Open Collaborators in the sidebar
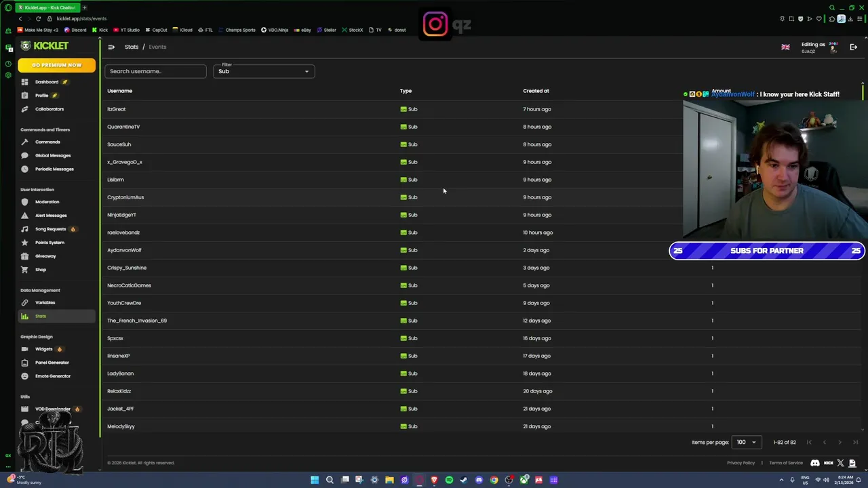 click(x=50, y=109)
